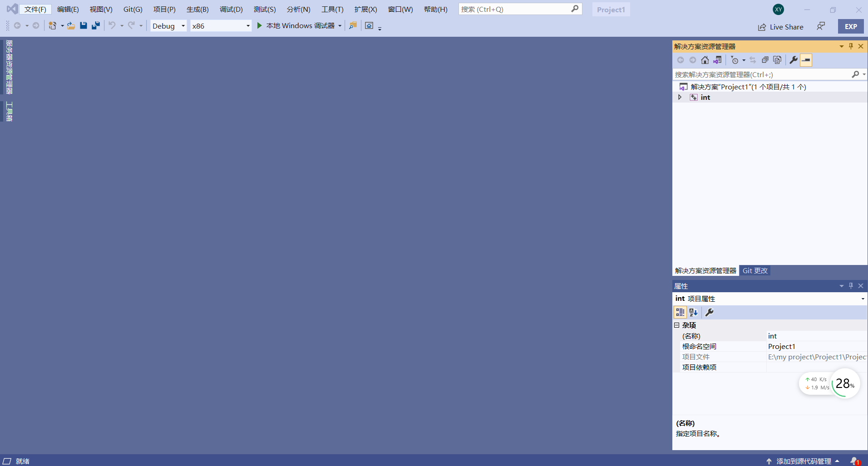
Task: Open the Undo history dropdown arrow
Action: coord(122,26)
